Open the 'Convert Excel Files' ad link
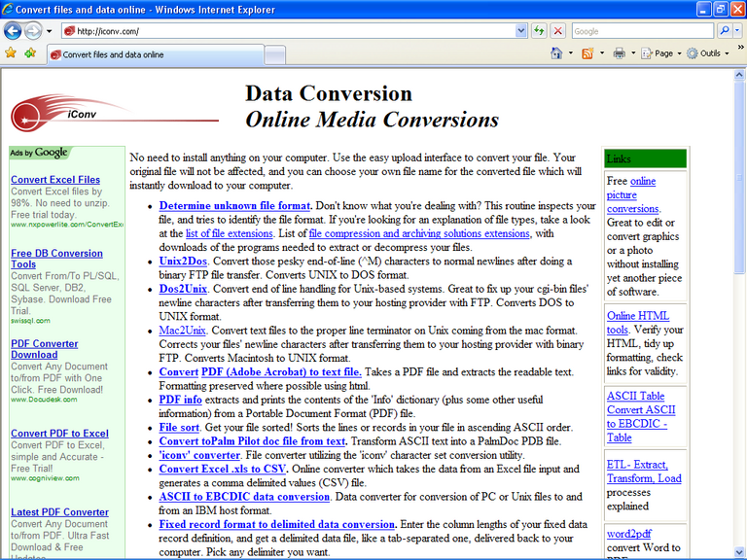This screenshot has height=560, width=747. (55, 180)
